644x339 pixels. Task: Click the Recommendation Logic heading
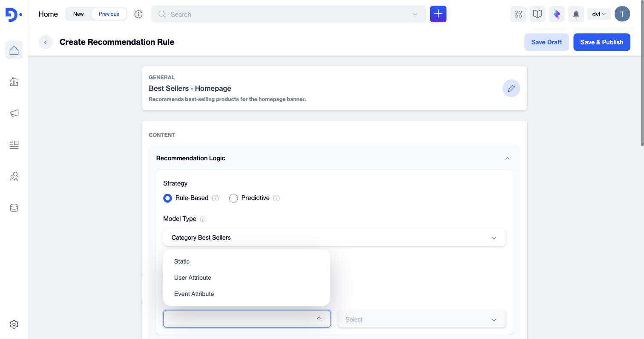(191, 158)
